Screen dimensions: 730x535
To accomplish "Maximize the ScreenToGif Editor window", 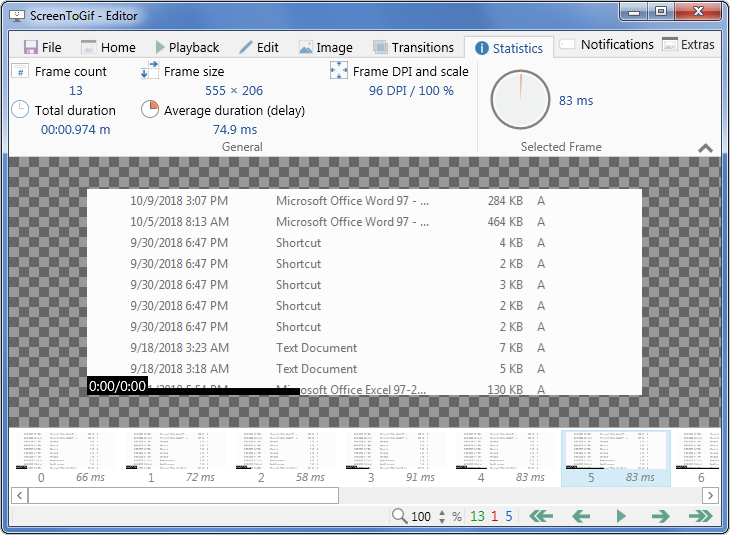I will (661, 12).
